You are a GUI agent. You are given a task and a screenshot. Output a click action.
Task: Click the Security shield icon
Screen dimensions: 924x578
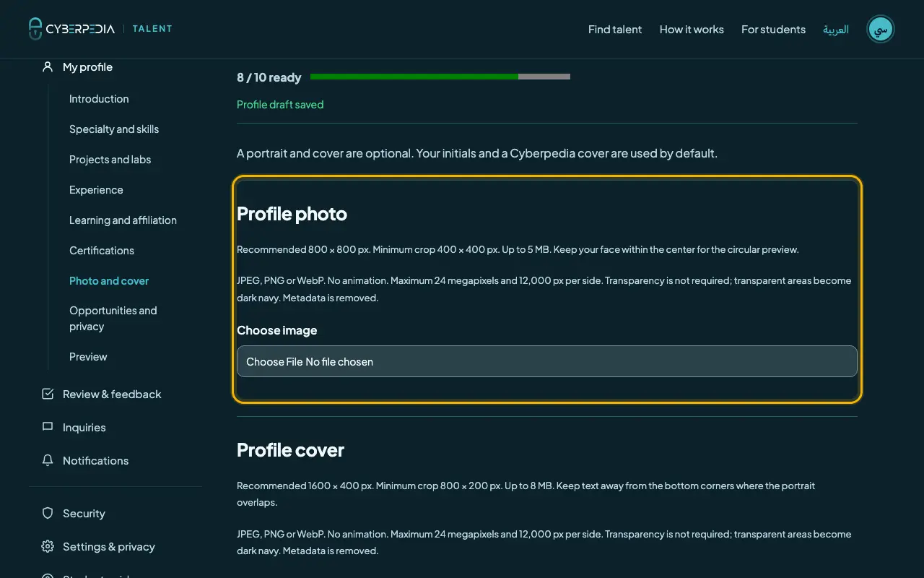click(48, 513)
